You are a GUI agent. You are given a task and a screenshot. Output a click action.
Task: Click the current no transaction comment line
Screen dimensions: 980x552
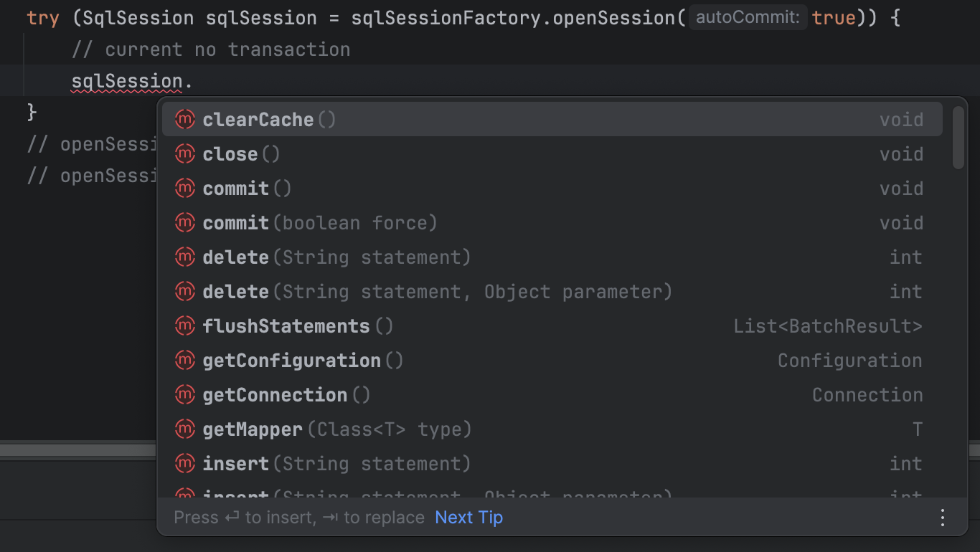211,49
